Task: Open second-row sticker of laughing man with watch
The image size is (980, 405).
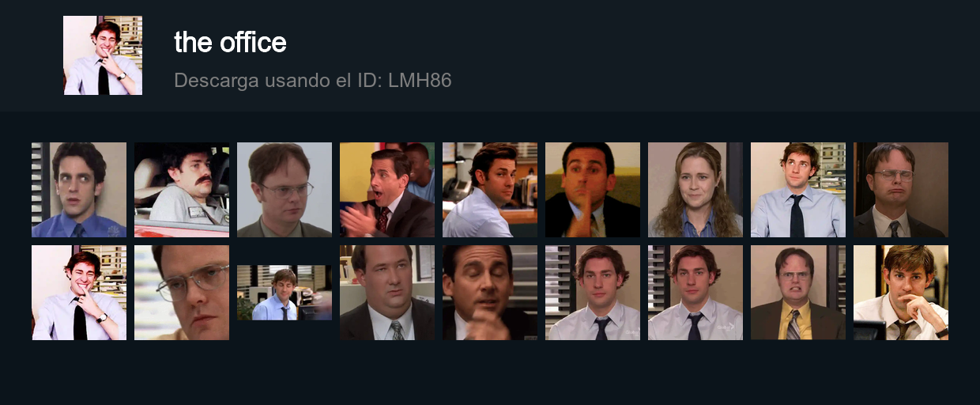Action: (79, 293)
